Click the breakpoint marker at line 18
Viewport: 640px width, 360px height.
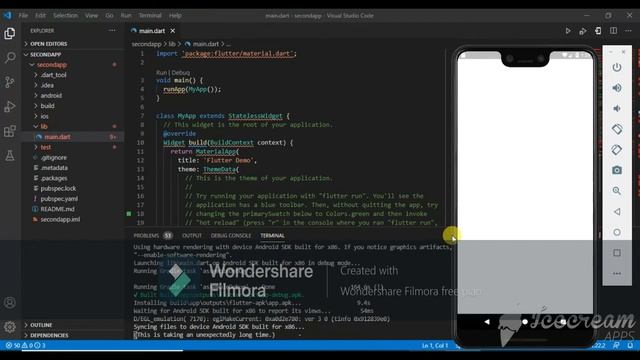pyautogui.click(x=129, y=213)
